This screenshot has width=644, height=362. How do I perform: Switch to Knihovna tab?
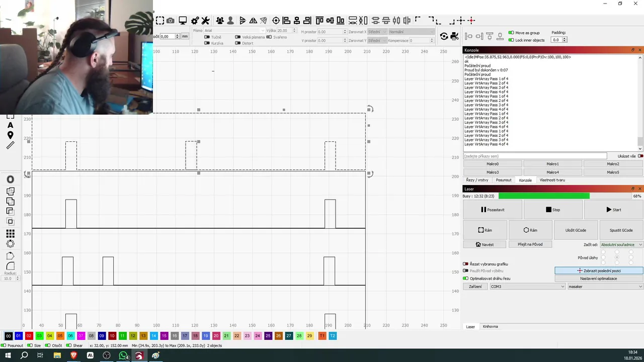point(490,327)
